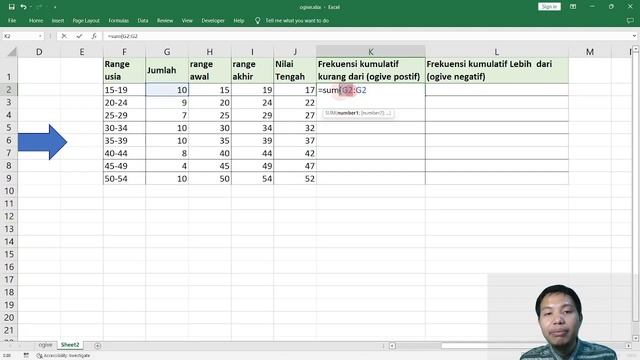Click the Tell me lightbulb icon
This screenshot has height=360, width=640.
pyautogui.click(x=258, y=20)
